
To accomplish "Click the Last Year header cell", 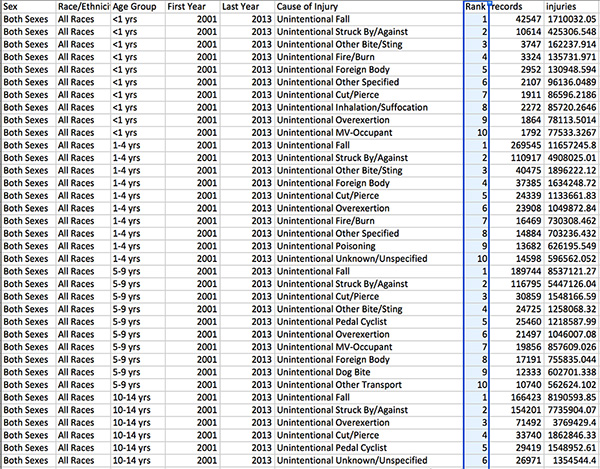I will [246, 6].
